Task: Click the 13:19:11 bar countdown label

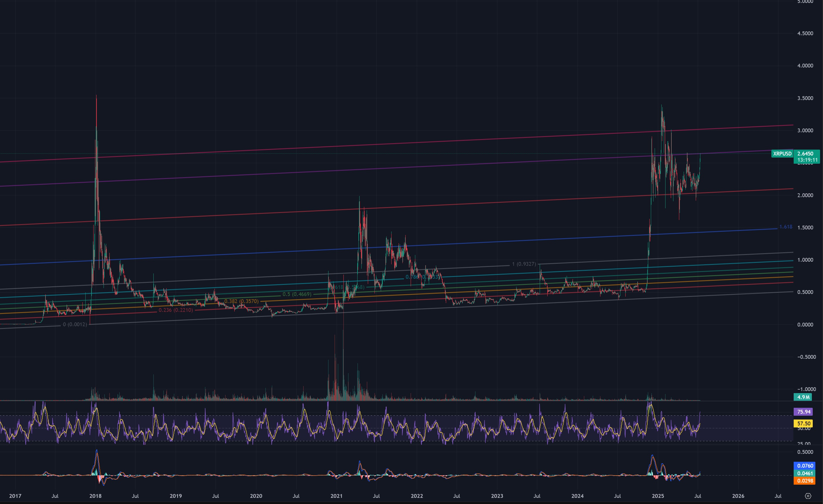Action: 807,160
